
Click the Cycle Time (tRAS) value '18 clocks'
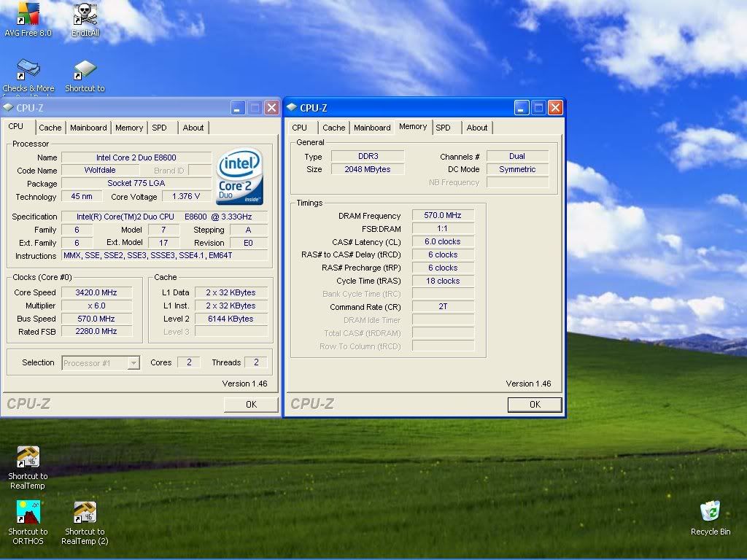[443, 281]
